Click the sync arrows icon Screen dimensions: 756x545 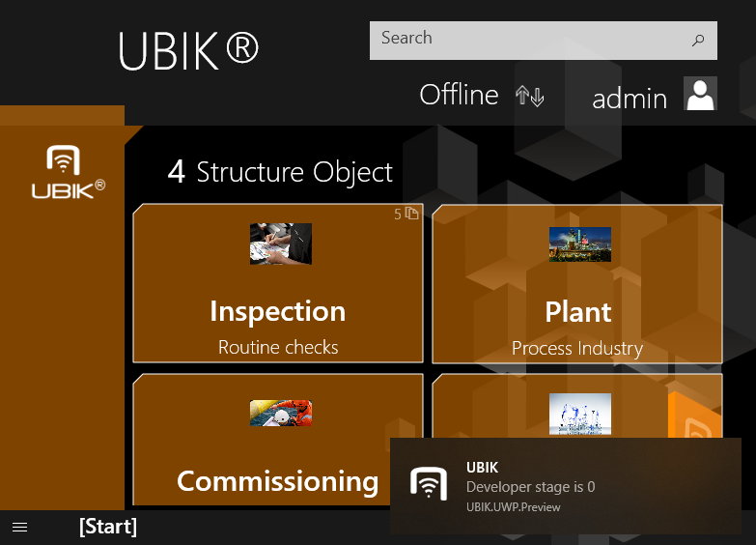tap(530, 96)
